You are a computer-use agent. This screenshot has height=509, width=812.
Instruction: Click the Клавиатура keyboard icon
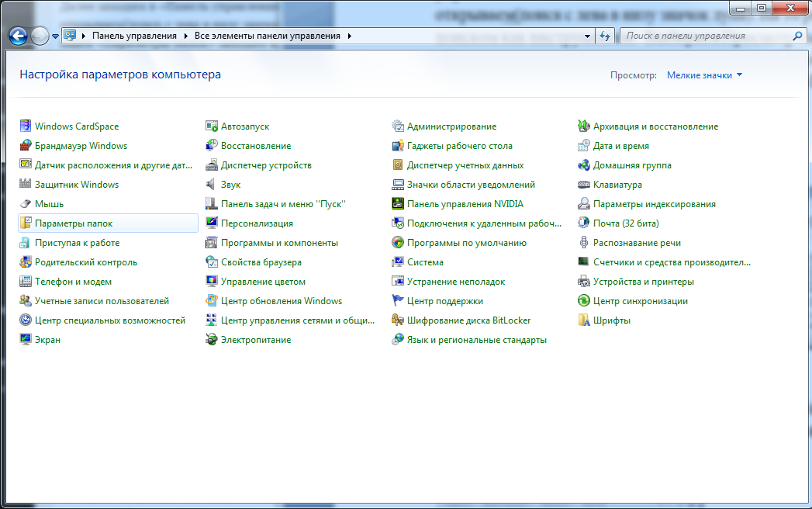tap(584, 185)
